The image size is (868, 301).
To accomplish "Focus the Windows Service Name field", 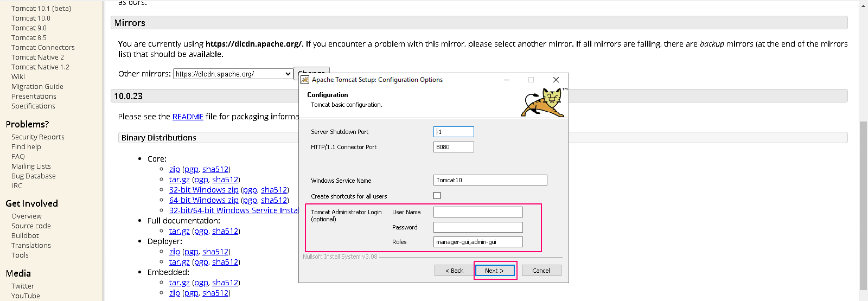I will click(490, 180).
